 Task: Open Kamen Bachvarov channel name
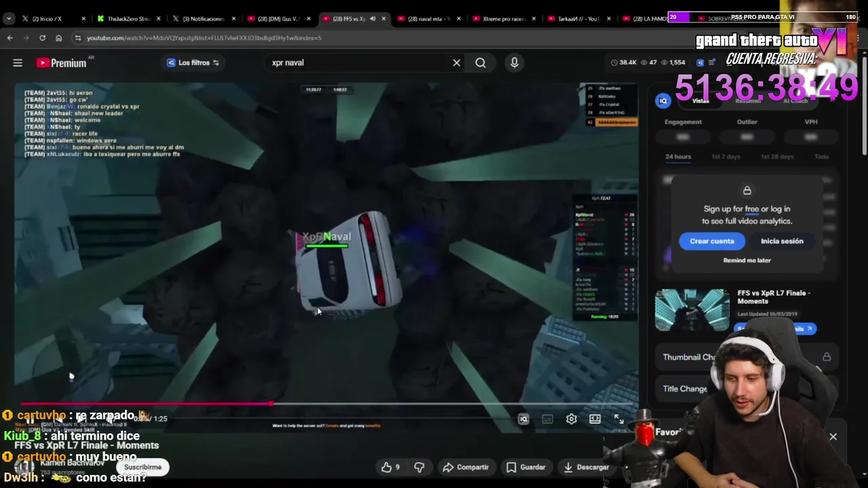point(72,463)
